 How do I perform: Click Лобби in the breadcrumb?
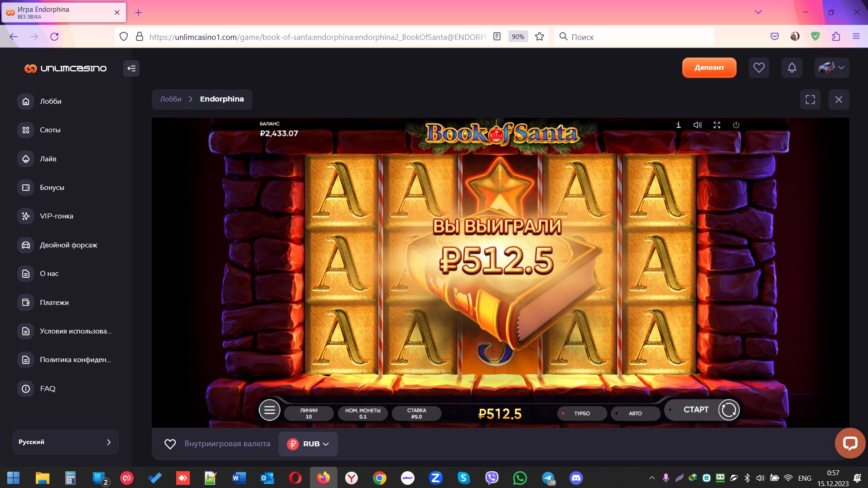click(x=171, y=99)
